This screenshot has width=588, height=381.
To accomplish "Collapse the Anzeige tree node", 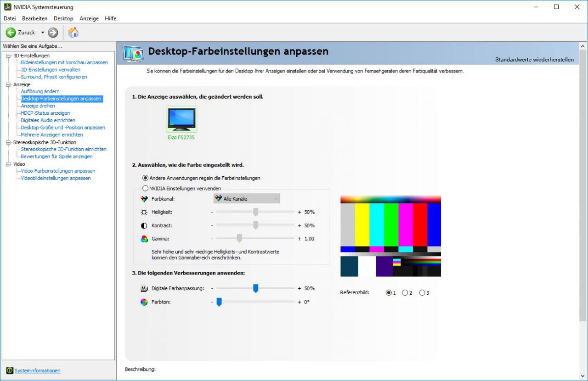I will (8, 84).
